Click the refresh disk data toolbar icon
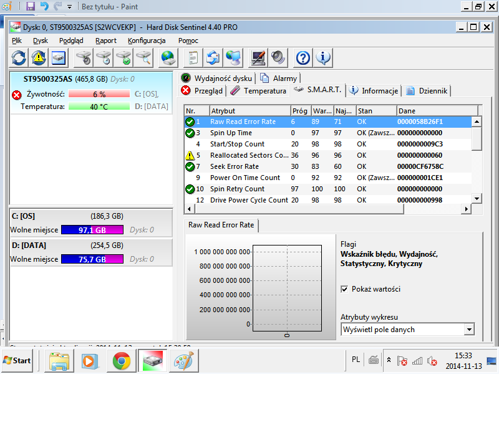The image size is (499, 448). coord(19,58)
